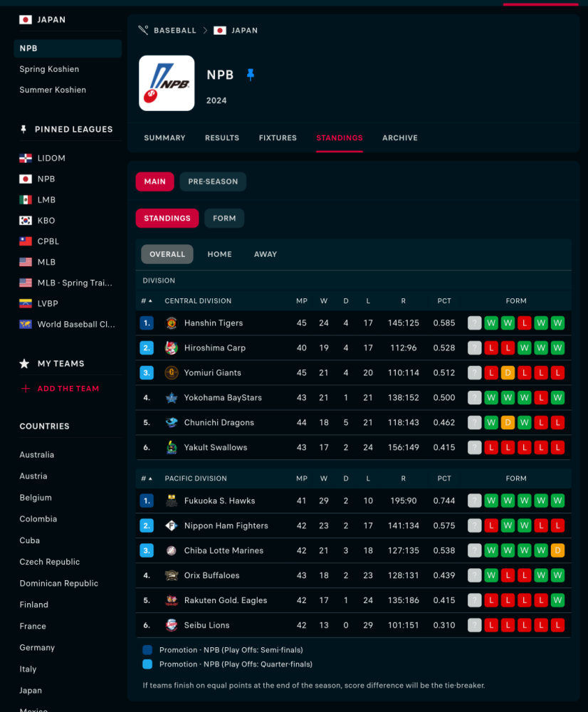
Task: Click the NPB league logo
Action: click(167, 83)
